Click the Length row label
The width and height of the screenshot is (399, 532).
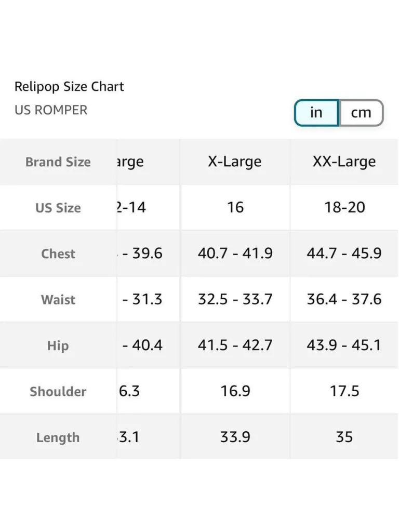[x=58, y=437]
